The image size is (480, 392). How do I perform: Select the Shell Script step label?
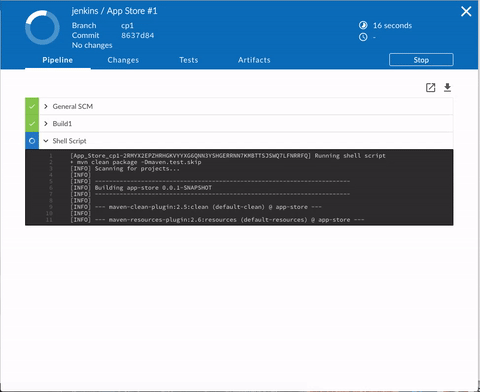tap(69, 141)
